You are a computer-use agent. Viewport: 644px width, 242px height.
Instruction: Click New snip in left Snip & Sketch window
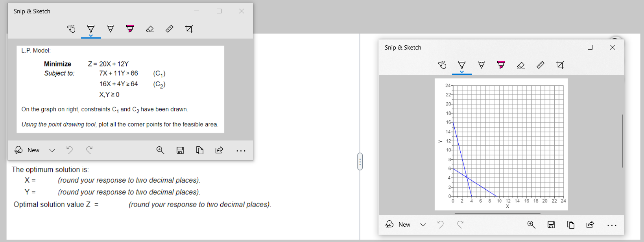(27, 150)
